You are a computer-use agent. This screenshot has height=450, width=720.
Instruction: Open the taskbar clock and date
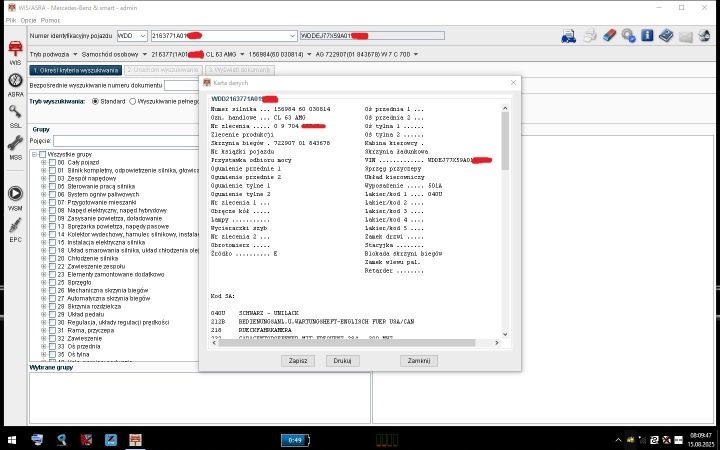click(701, 440)
